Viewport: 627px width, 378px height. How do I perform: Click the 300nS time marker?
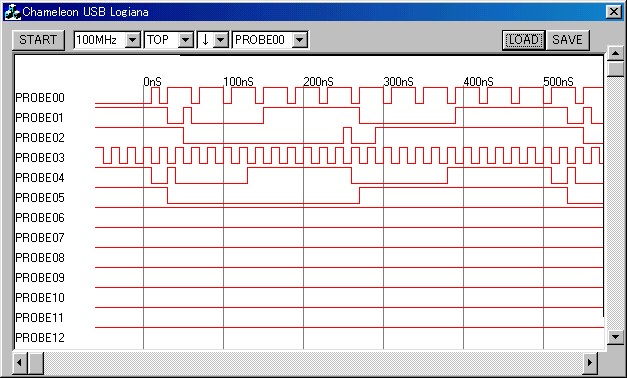point(398,82)
